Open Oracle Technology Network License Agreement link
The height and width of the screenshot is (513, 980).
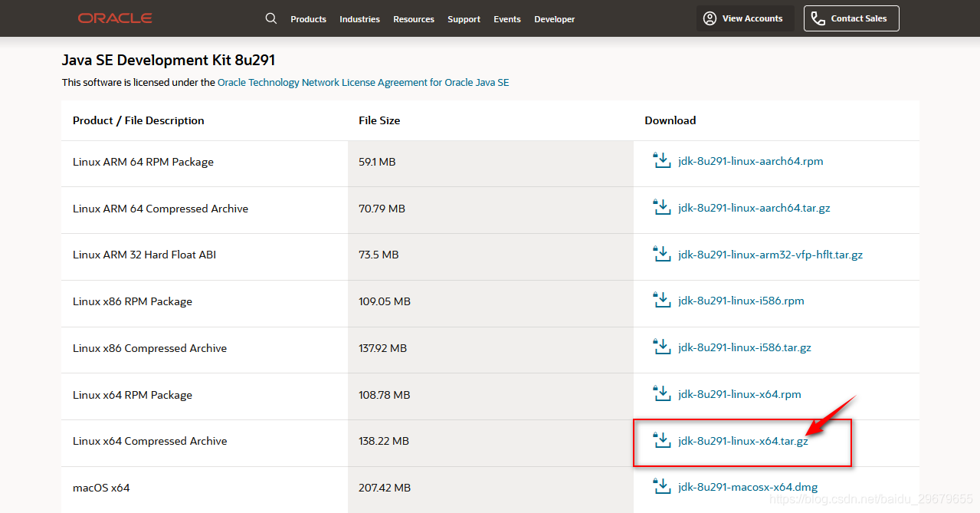[x=363, y=82]
